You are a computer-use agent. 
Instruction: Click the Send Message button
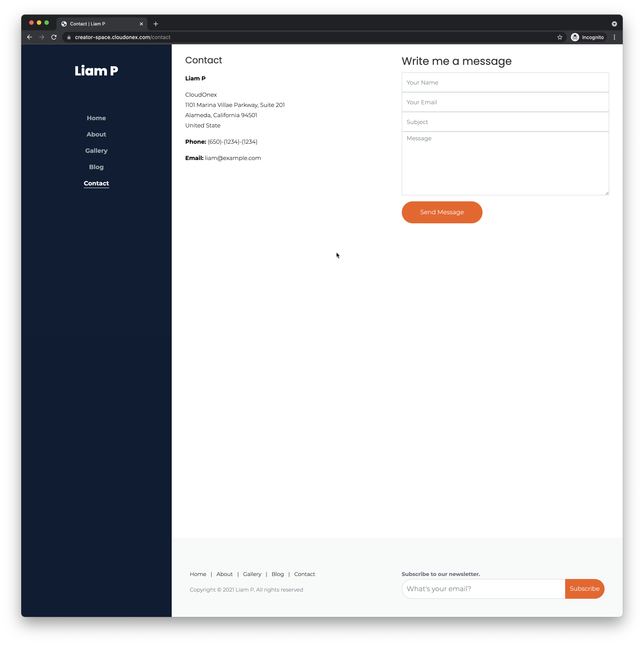[x=442, y=212]
